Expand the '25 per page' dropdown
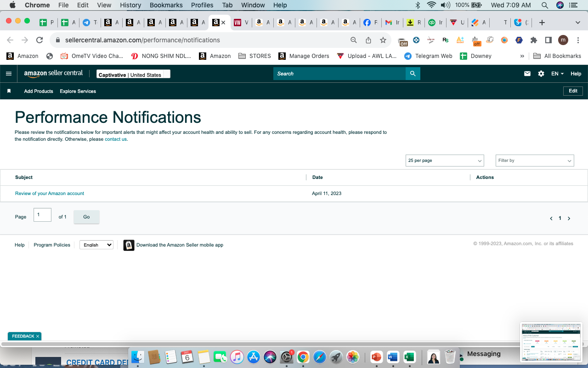 pos(445,161)
